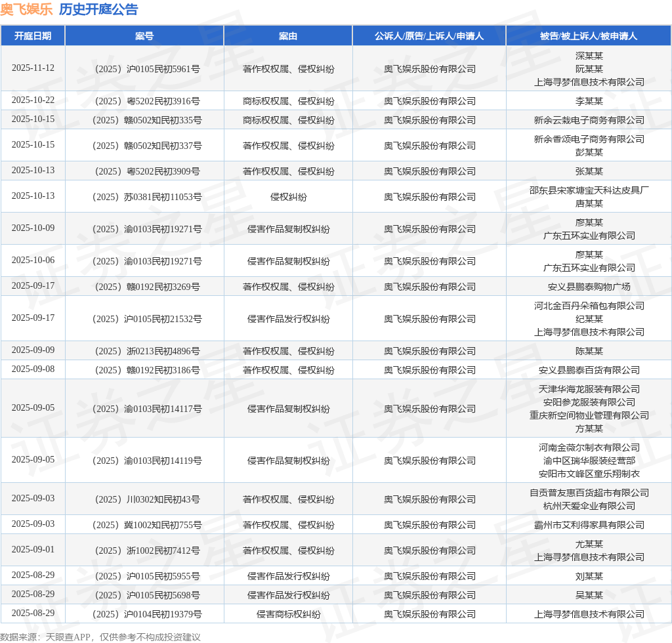Select defendant 方某某
Image resolution: width=672 pixels, height=643 pixels.
589,428
